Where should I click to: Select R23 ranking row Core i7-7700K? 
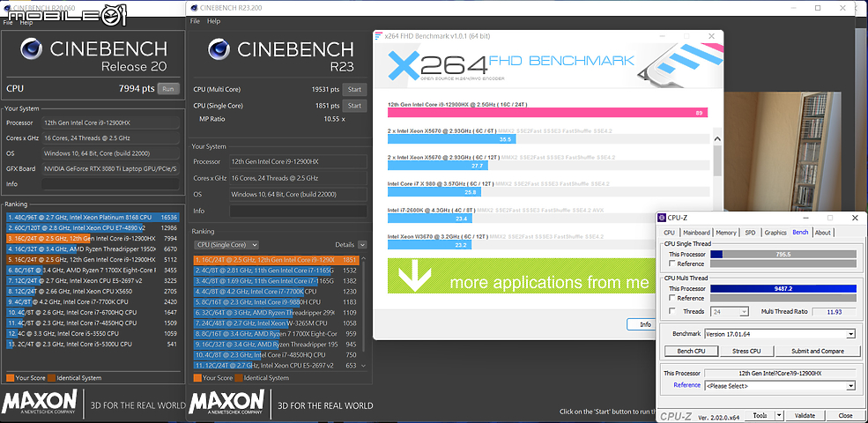click(x=276, y=291)
